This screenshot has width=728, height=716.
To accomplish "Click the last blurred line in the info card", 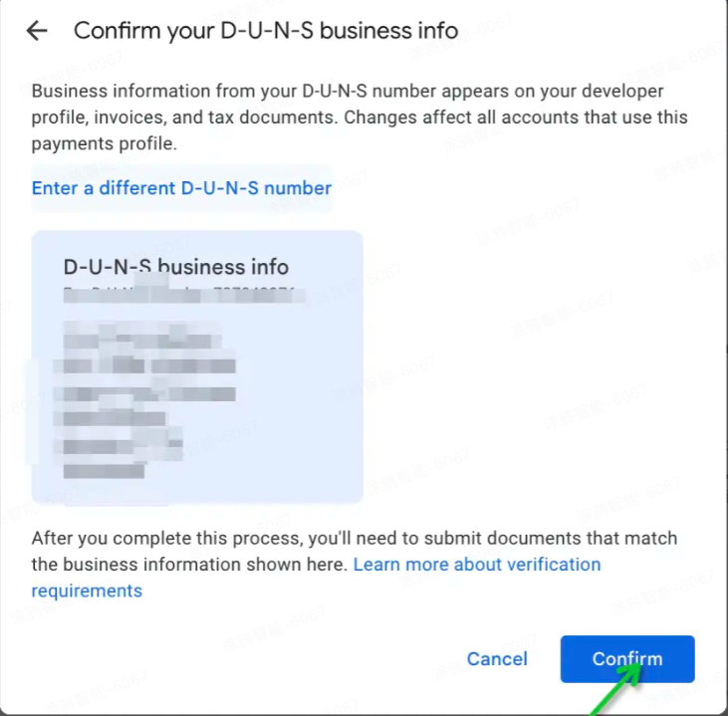I will point(104,471).
